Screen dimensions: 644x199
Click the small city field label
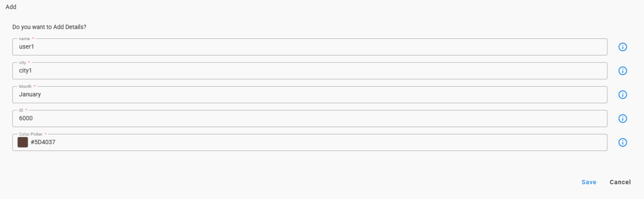pyautogui.click(x=23, y=63)
